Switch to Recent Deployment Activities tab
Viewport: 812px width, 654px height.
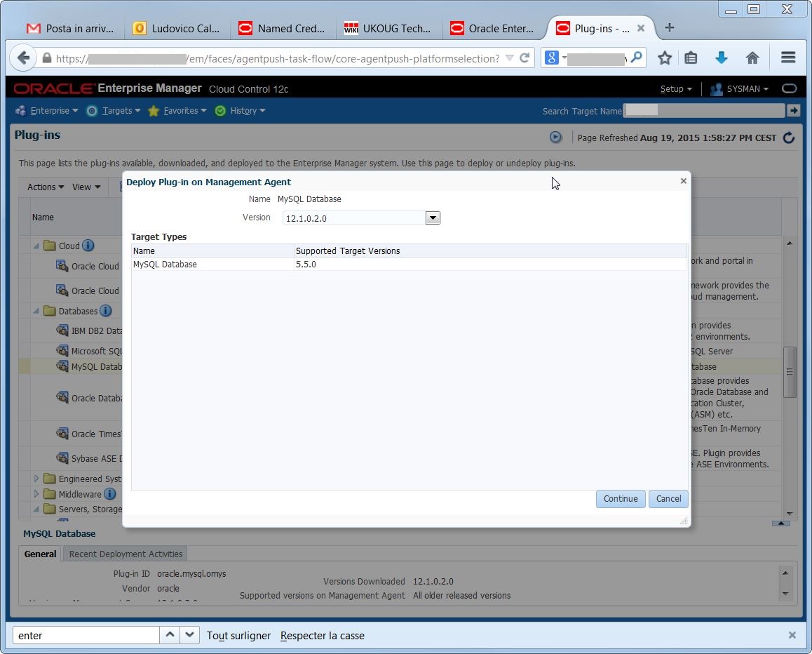click(x=126, y=554)
